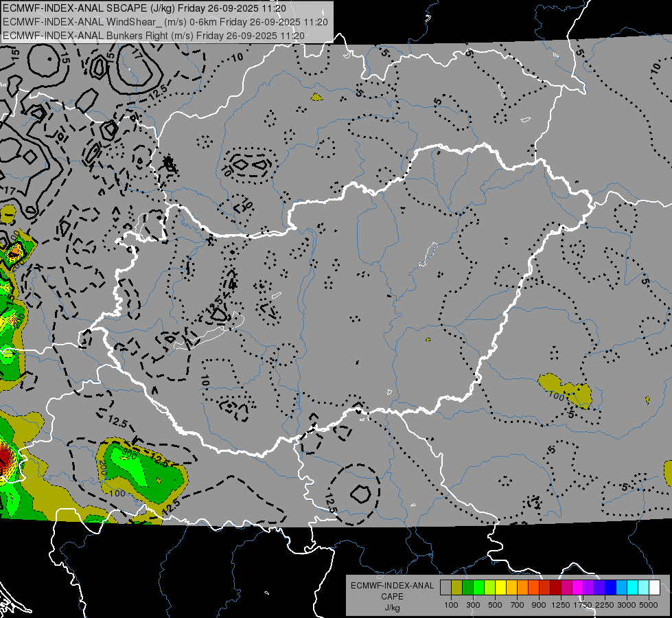Click the pale cyan legend swatch before 5000

(x=644, y=587)
